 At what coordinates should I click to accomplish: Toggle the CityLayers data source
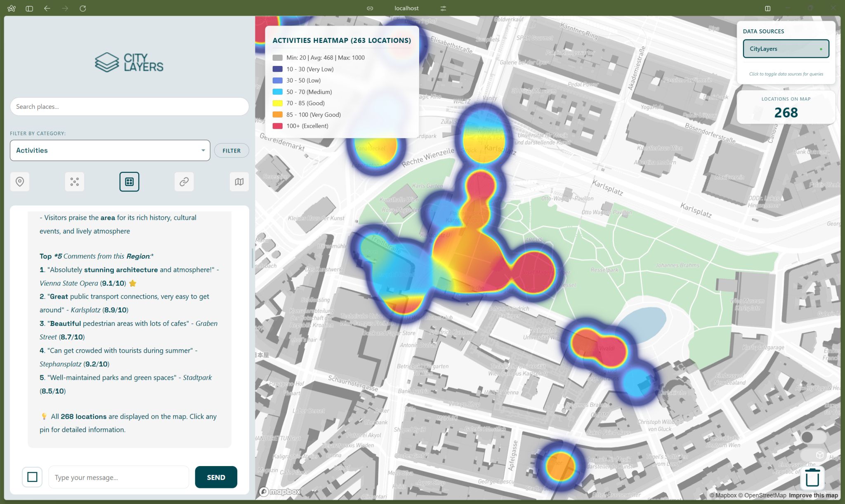[x=786, y=49]
